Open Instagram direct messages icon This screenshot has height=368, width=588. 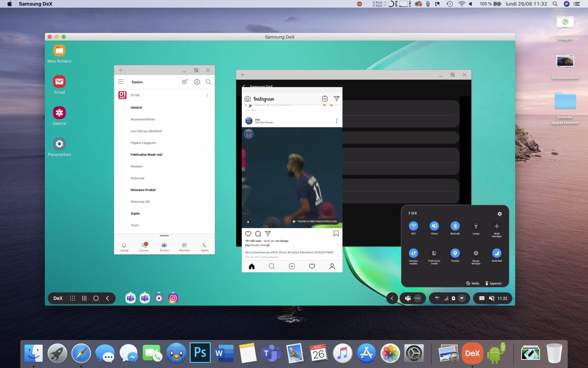[x=336, y=99]
